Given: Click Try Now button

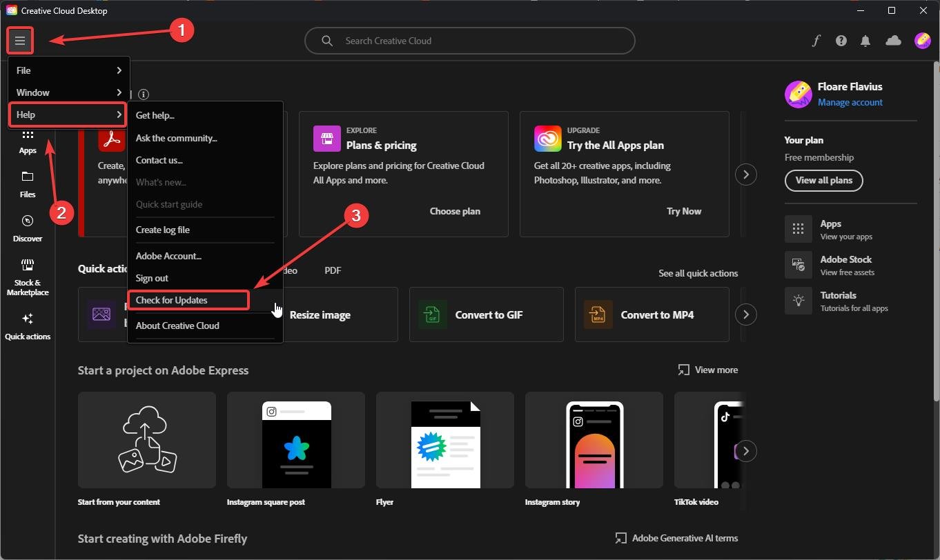Looking at the screenshot, I should tap(684, 211).
